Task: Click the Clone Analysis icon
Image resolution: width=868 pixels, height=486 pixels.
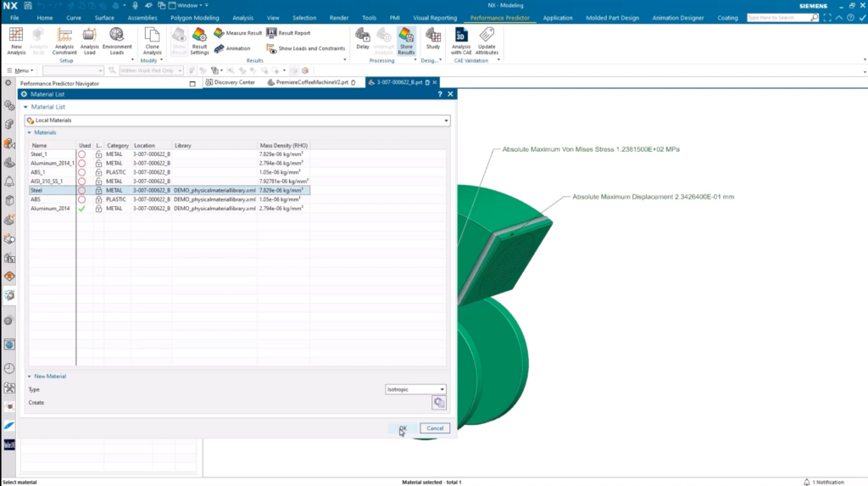Action: point(153,35)
